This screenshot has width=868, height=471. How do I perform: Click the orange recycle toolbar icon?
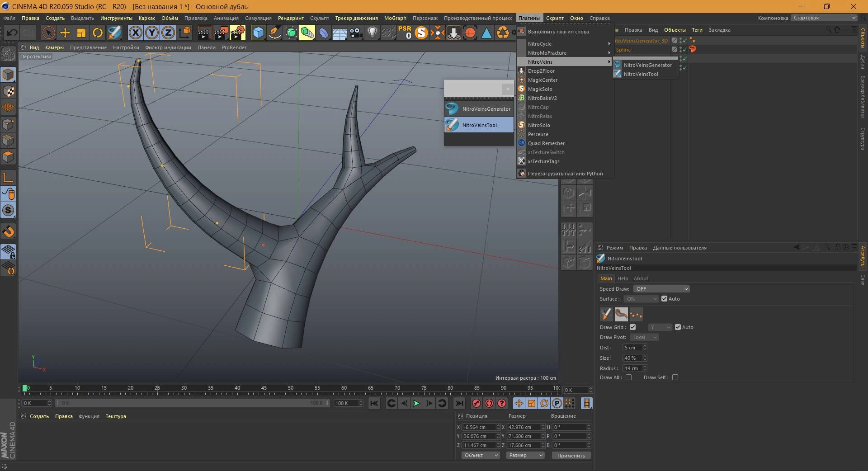(x=503, y=33)
